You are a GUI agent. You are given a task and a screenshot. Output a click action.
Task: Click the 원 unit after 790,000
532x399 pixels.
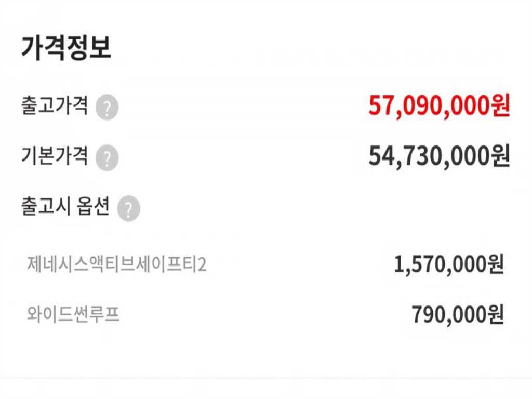coord(496,314)
